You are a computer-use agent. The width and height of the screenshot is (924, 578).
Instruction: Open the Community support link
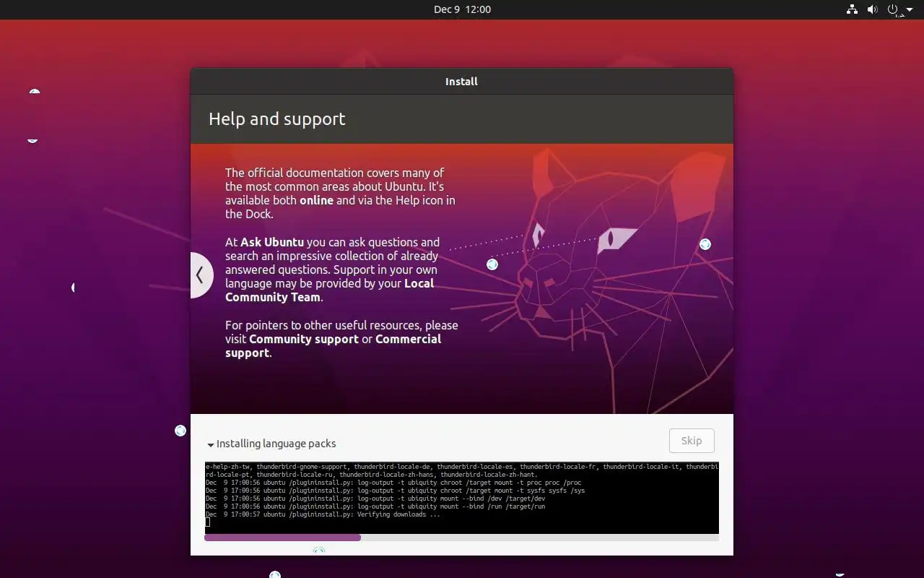304,339
